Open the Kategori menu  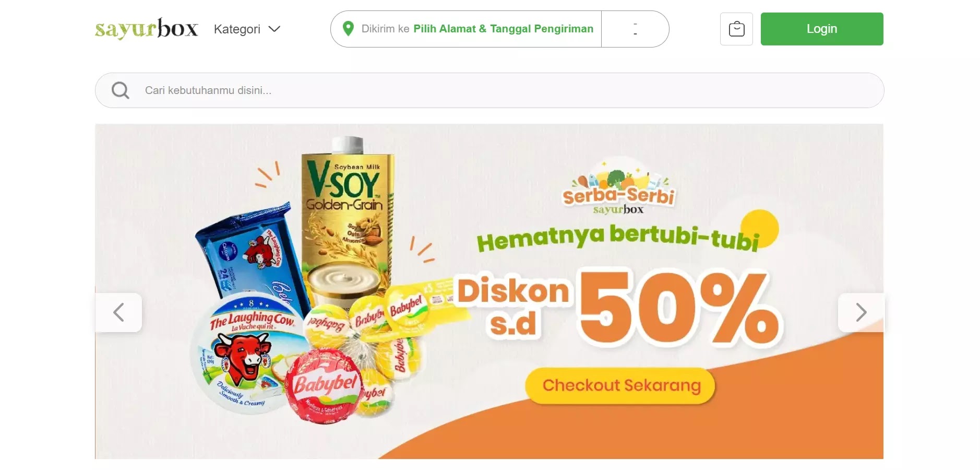[247, 29]
